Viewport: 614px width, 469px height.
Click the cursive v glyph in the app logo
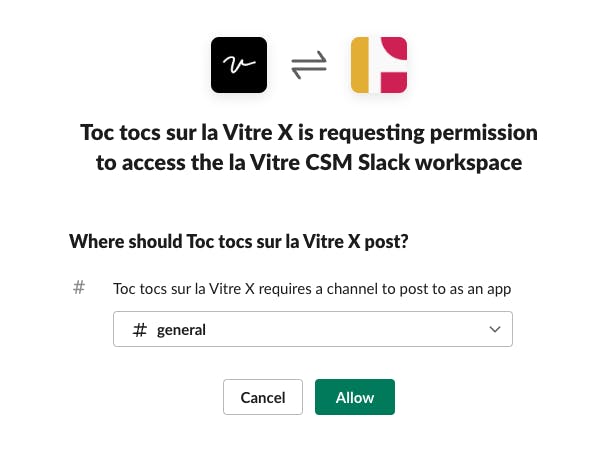pos(239,64)
